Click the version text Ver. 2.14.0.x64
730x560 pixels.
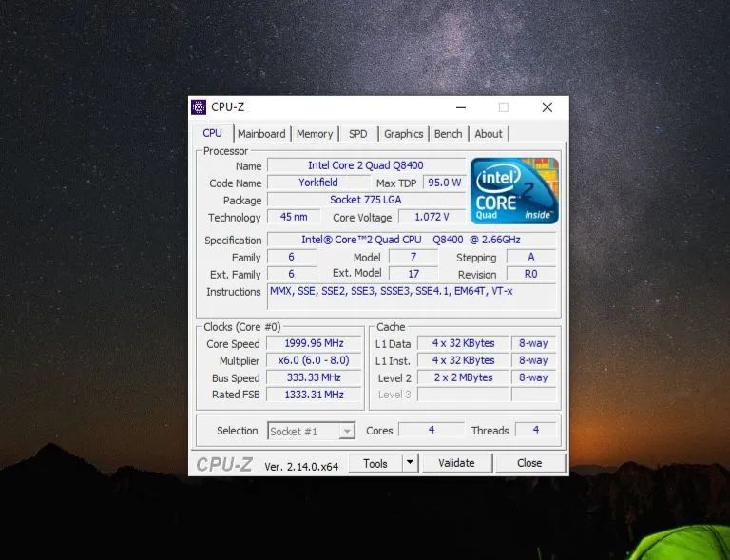click(x=301, y=467)
